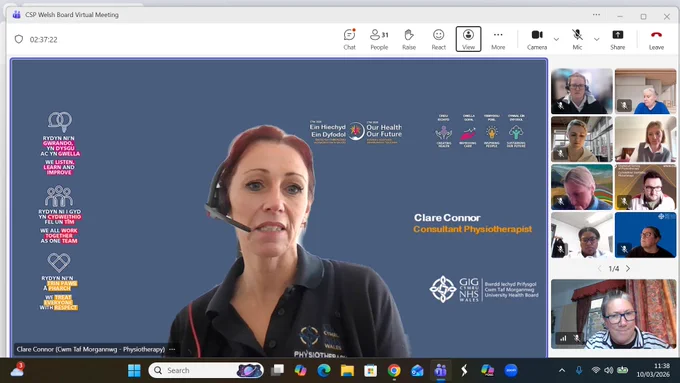Screen dimensions: 680x383
Task: Expand Camera options dropdown arrow
Action: pos(556,39)
